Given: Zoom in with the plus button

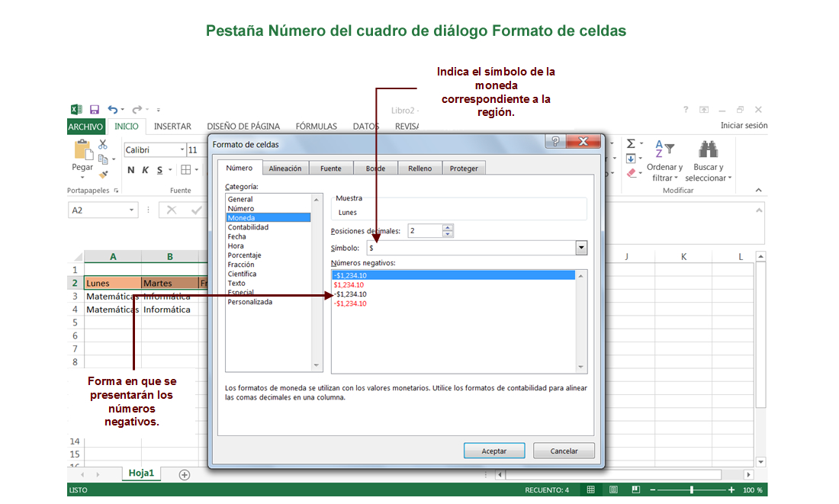Looking at the screenshot, I should [x=731, y=490].
